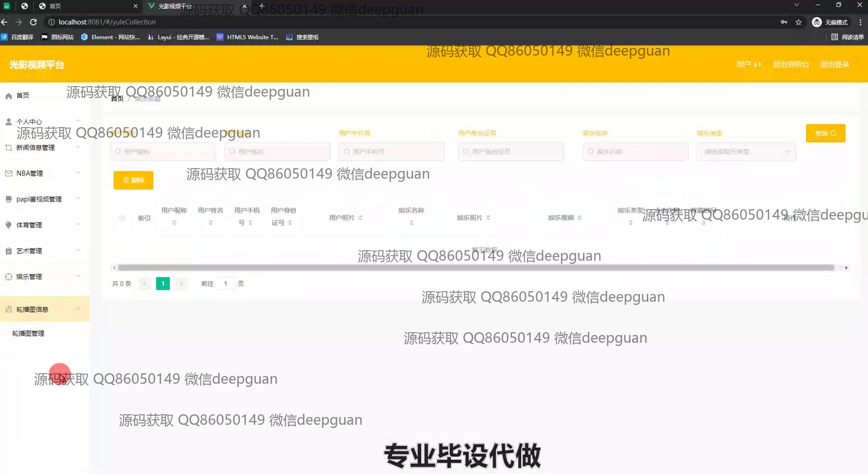
Task: Switch to the 首页 browser tab
Action: 88,6
